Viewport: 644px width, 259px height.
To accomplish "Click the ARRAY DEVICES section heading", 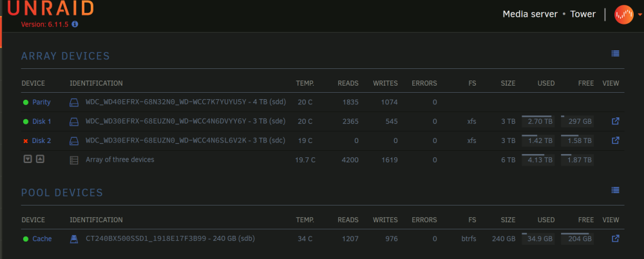I will point(66,56).
